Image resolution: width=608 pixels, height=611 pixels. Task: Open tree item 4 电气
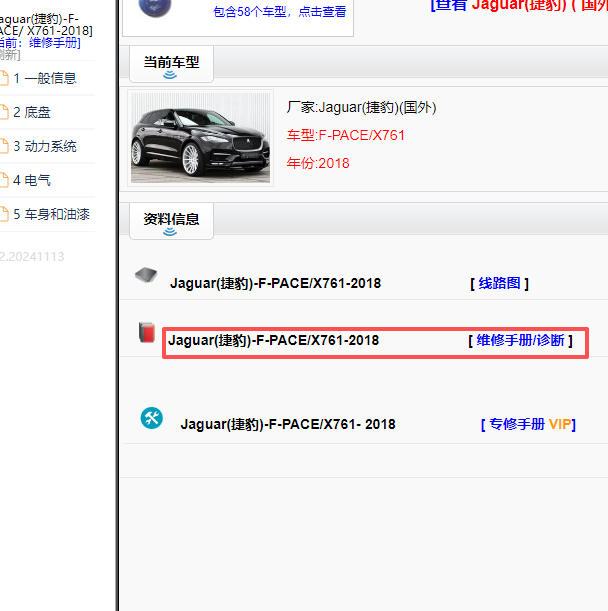[x=32, y=180]
